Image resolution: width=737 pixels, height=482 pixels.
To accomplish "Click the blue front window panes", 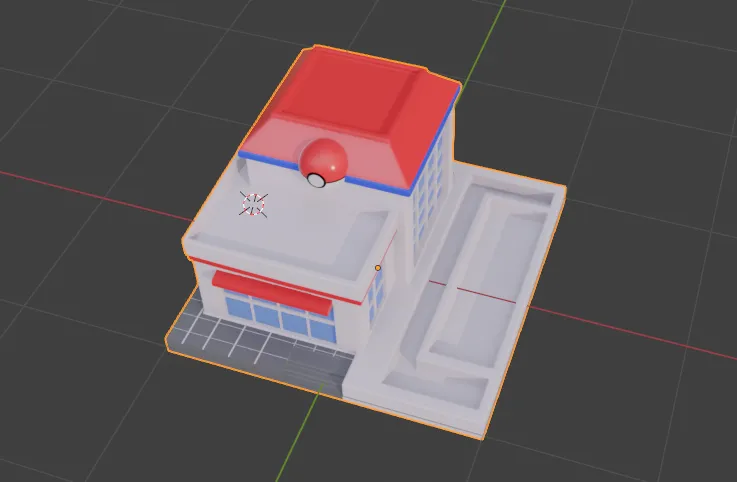I will [281, 317].
